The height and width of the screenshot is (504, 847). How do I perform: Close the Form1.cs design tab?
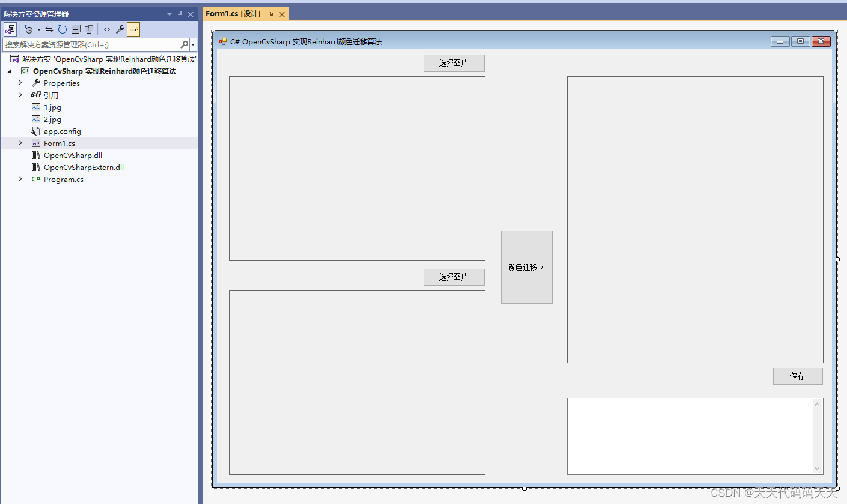(282, 14)
